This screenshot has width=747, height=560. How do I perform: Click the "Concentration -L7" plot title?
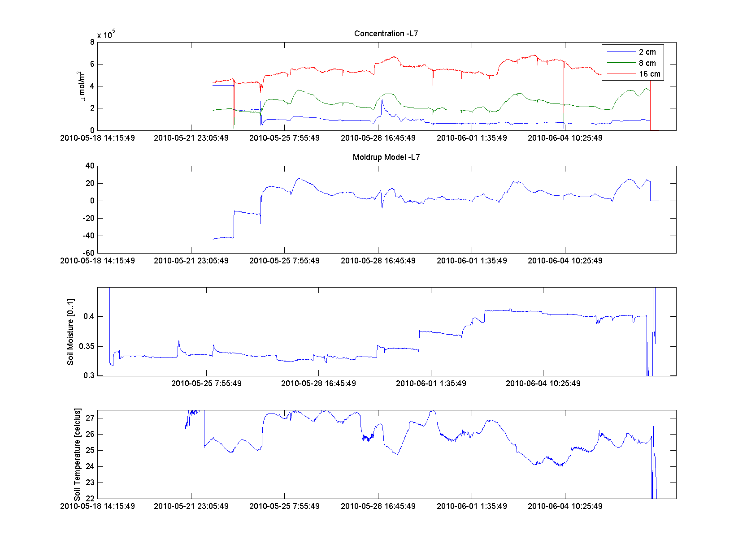[386, 34]
